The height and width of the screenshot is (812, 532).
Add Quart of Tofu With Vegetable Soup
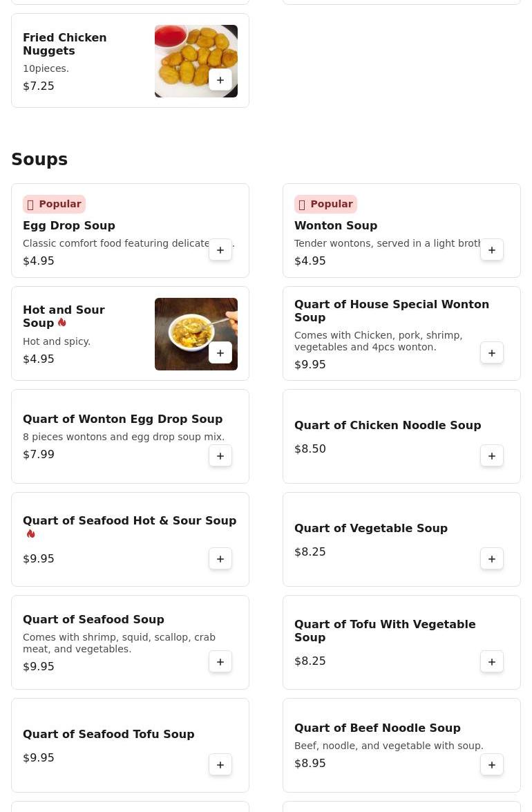click(x=492, y=662)
